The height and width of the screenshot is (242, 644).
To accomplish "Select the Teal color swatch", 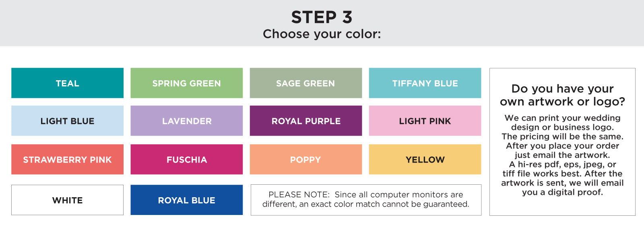I will (x=67, y=83).
